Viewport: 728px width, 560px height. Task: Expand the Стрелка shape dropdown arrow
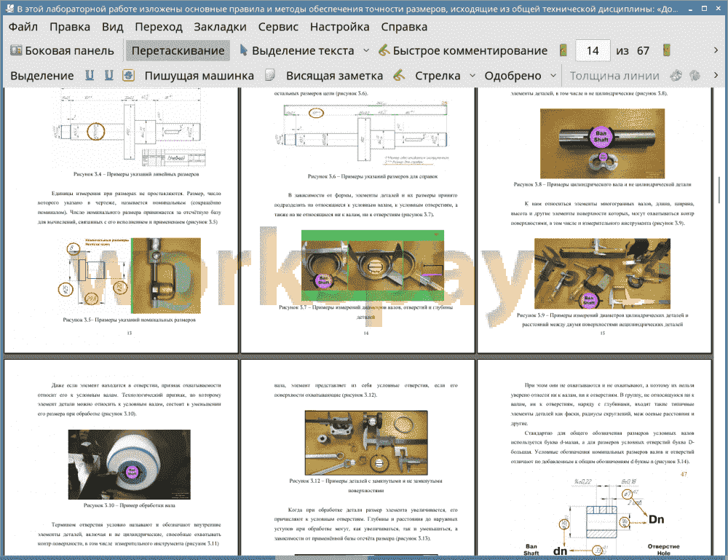coord(472,76)
